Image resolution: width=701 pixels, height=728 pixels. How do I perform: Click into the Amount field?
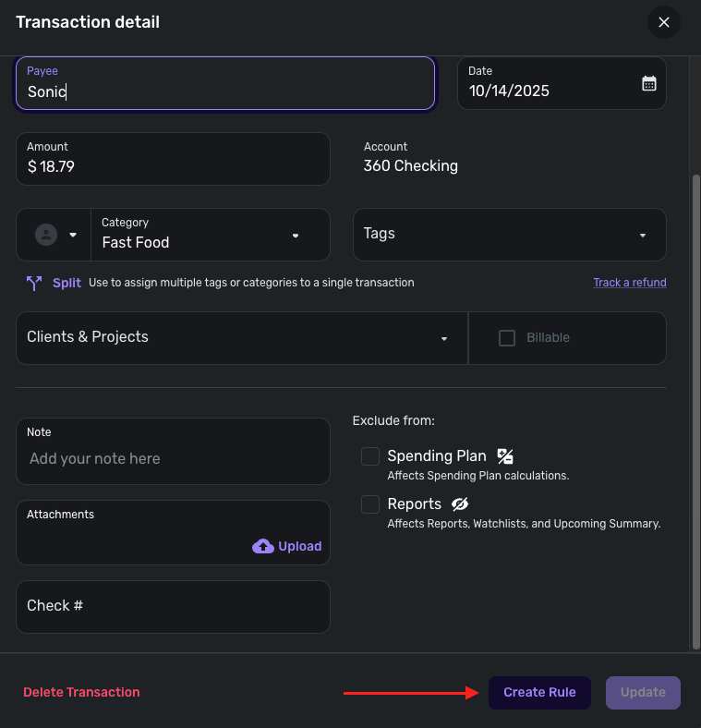(173, 166)
